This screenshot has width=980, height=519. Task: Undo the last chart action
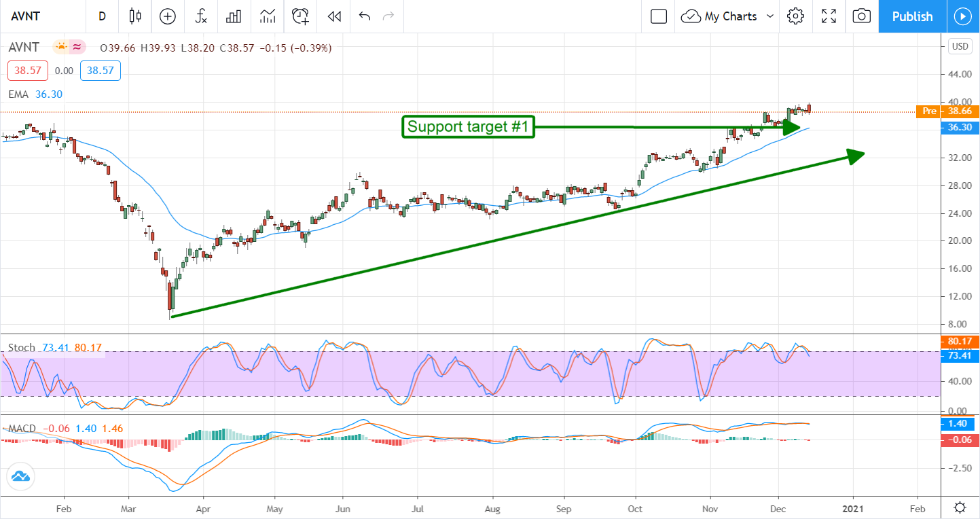click(365, 16)
